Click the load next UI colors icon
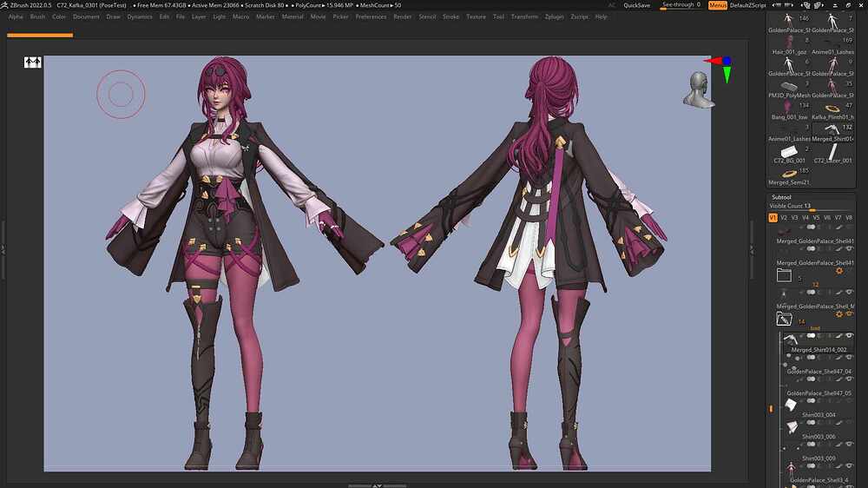 click(819, 5)
